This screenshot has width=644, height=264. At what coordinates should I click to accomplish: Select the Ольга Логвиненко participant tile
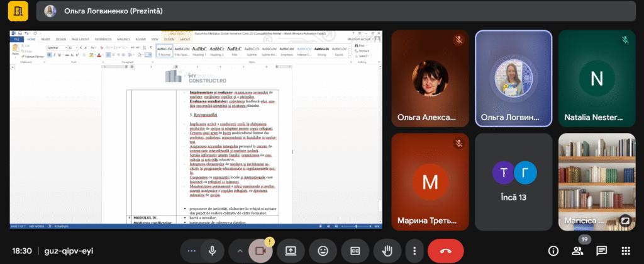pyautogui.click(x=513, y=78)
